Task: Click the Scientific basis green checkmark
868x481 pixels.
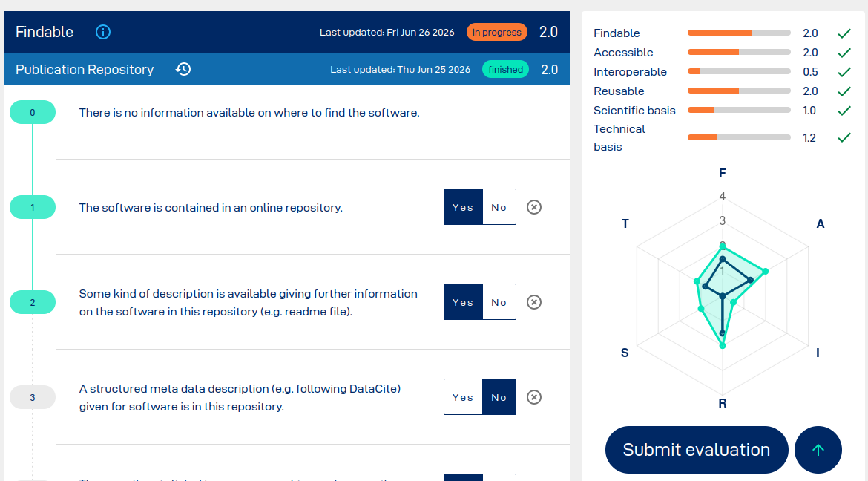Action: click(x=844, y=111)
